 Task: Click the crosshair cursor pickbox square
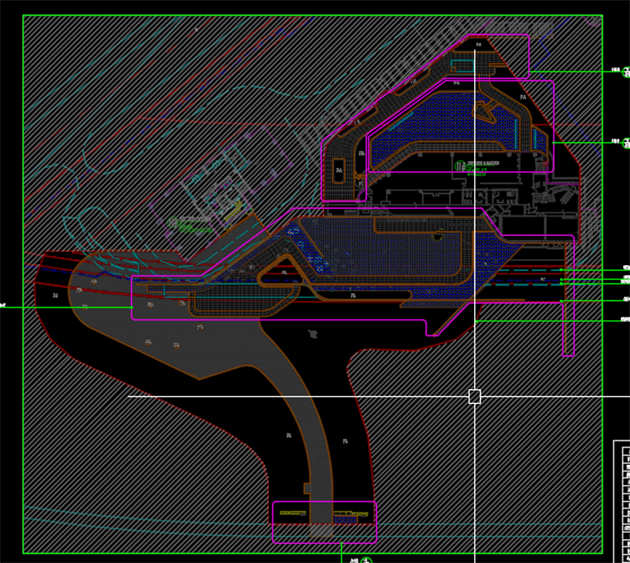474,397
